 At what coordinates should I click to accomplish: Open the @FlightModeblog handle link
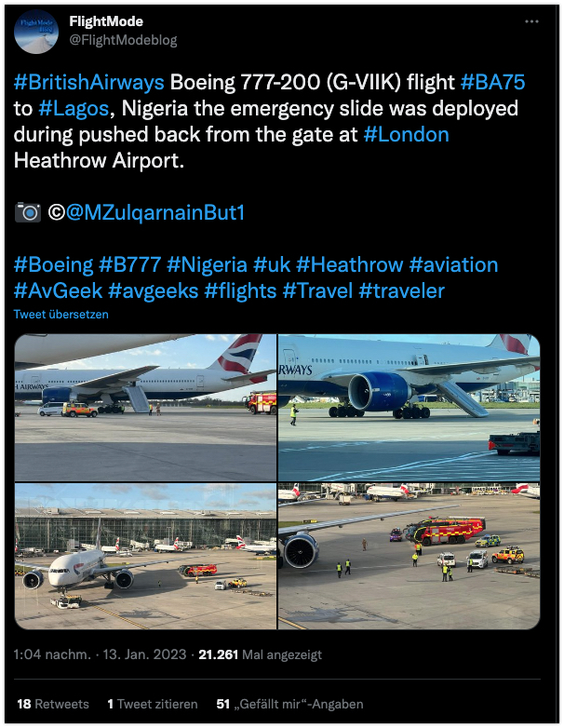[x=123, y=40]
